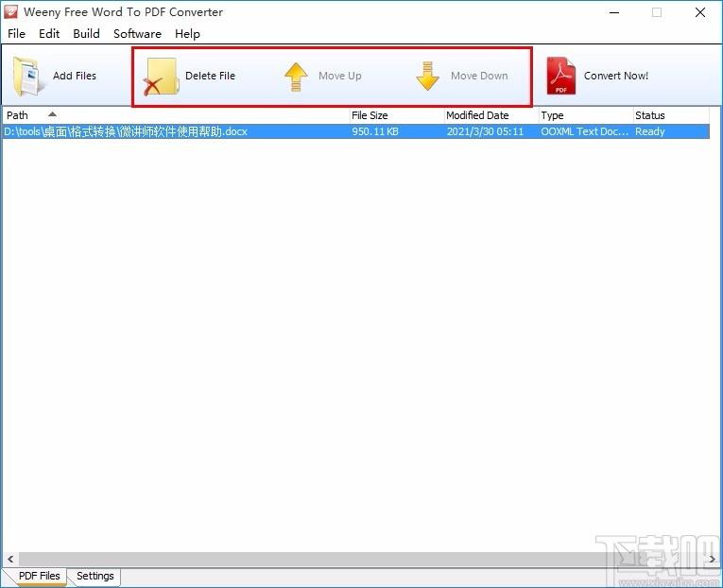Click the Move Down yellow arrow icon

[427, 76]
